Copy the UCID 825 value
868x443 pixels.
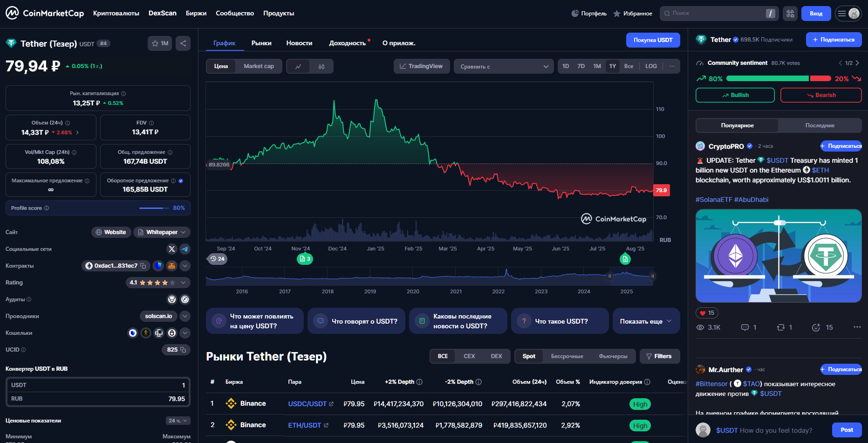[x=183, y=350]
